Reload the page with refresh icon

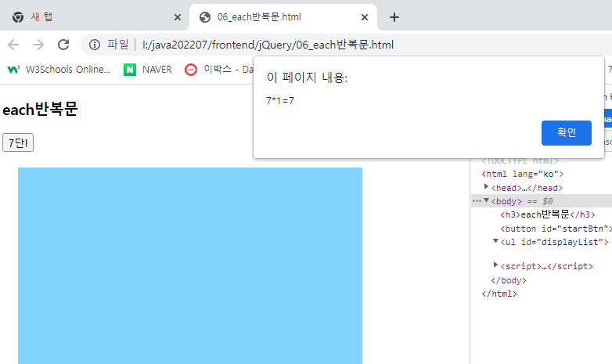(63, 45)
